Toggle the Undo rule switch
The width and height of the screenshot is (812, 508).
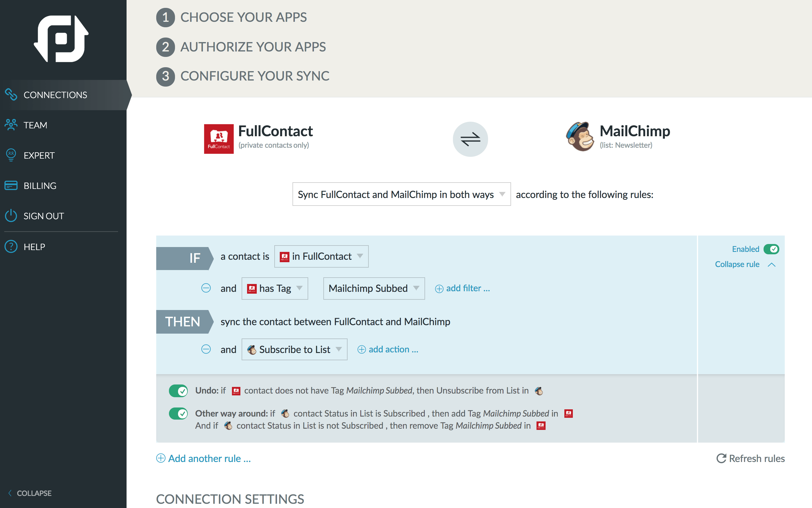click(x=178, y=391)
